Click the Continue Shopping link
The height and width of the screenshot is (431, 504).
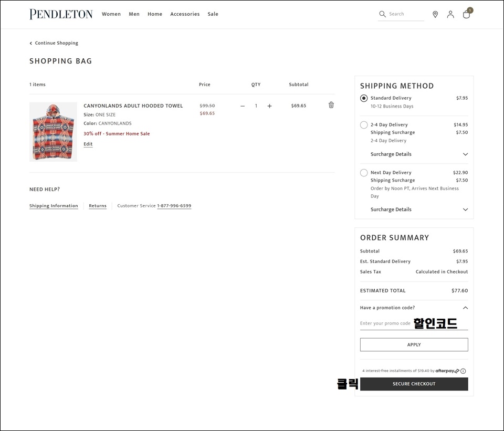(x=57, y=43)
